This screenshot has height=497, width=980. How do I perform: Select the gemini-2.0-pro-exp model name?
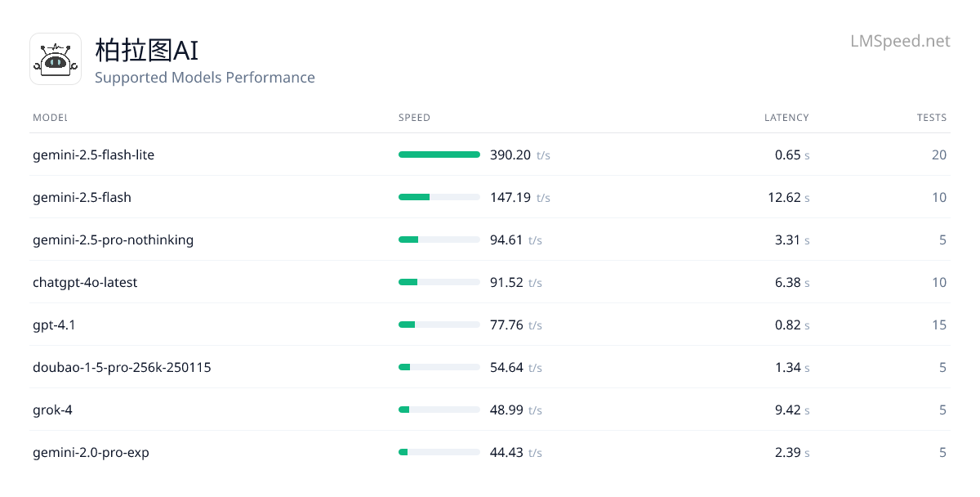point(91,452)
